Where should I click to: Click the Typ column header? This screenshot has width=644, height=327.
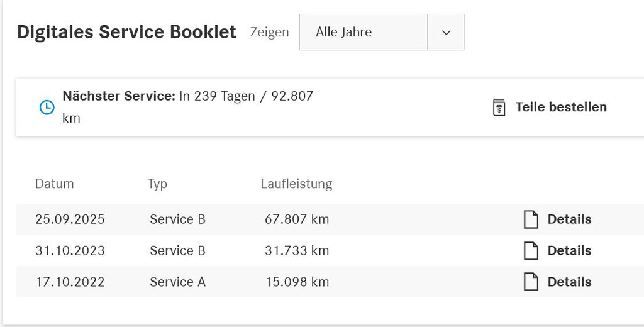pyautogui.click(x=157, y=184)
